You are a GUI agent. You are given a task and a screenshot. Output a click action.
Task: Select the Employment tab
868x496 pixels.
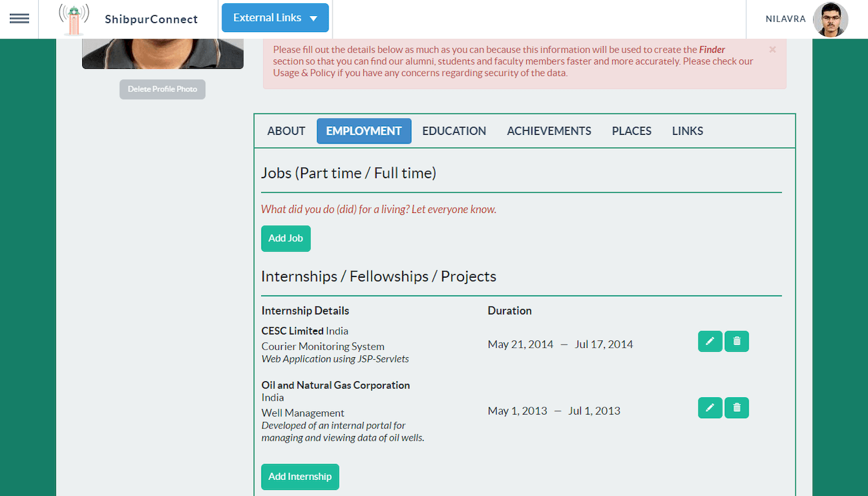click(364, 131)
